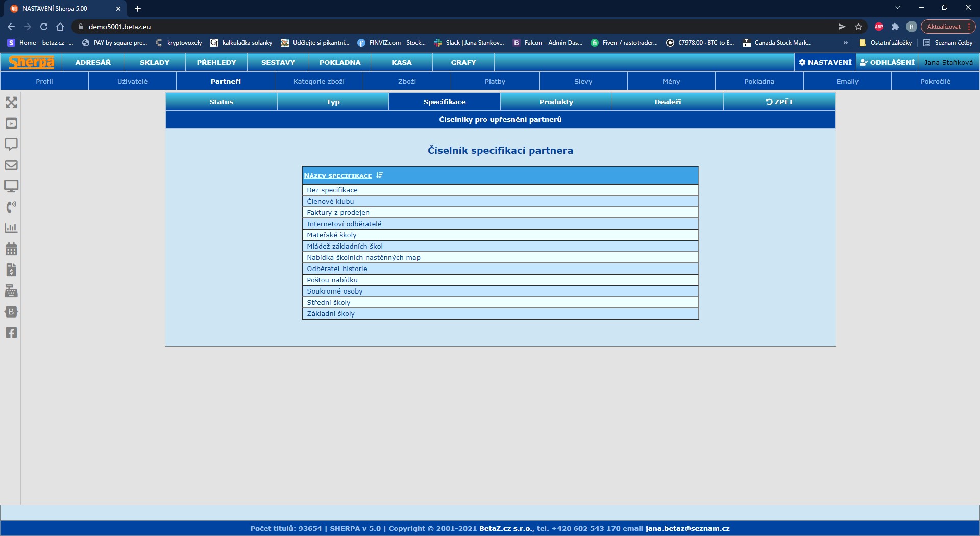
Task: Click the bar chart sidebar icon
Action: click(11, 228)
